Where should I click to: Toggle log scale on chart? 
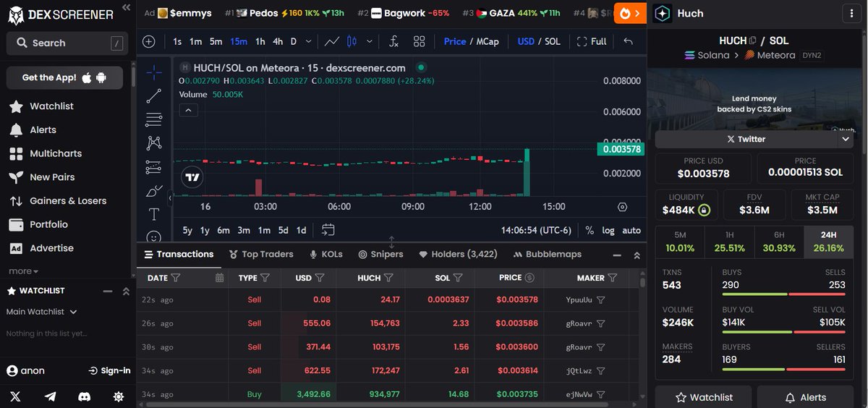pyautogui.click(x=608, y=230)
